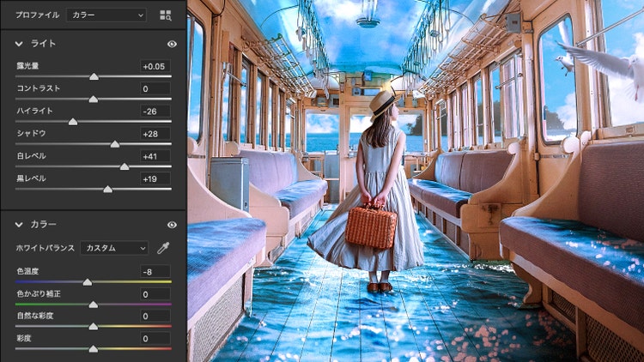Toggle visibility of the ライト panel edits
The height and width of the screenshot is (362, 644).
tap(172, 44)
